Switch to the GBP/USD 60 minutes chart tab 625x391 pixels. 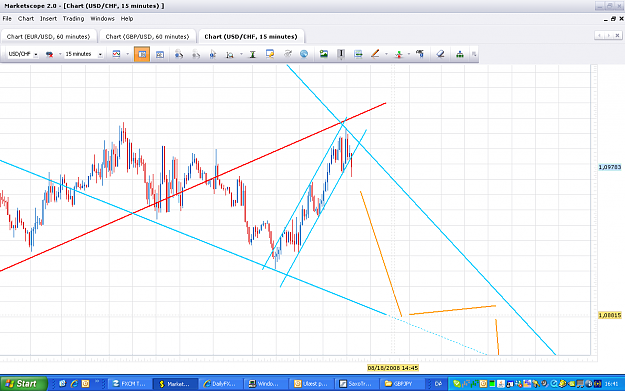147,36
